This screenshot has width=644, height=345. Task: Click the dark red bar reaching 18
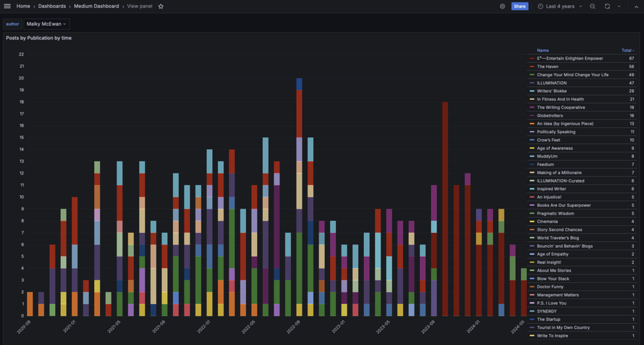click(x=445, y=209)
